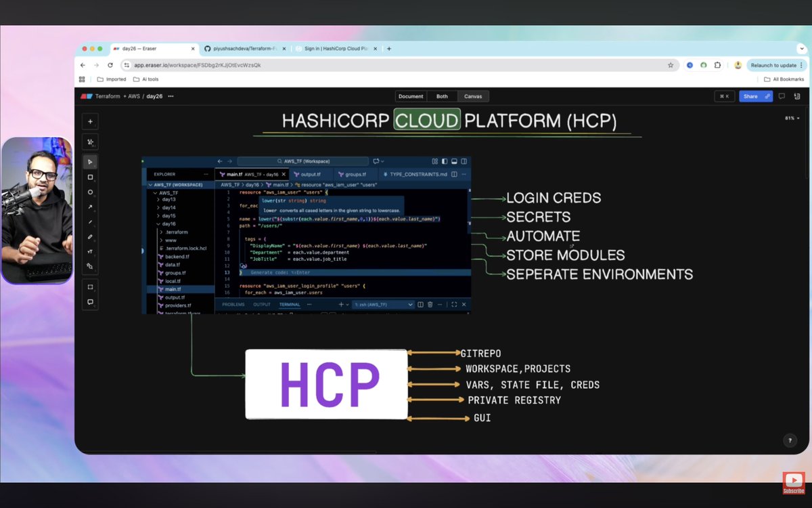Screen dimensions: 812x508
Task: Open the 81% zoom level dropdown
Action: (x=792, y=118)
